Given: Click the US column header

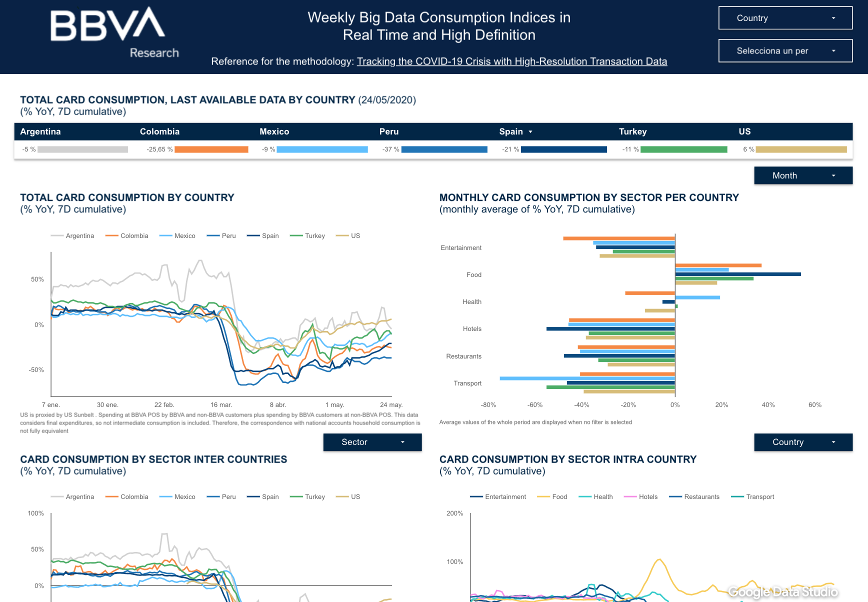Looking at the screenshot, I should (x=744, y=131).
